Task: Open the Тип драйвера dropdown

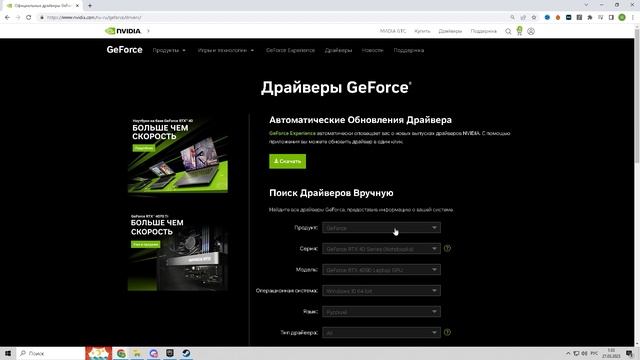Action: 381,333
